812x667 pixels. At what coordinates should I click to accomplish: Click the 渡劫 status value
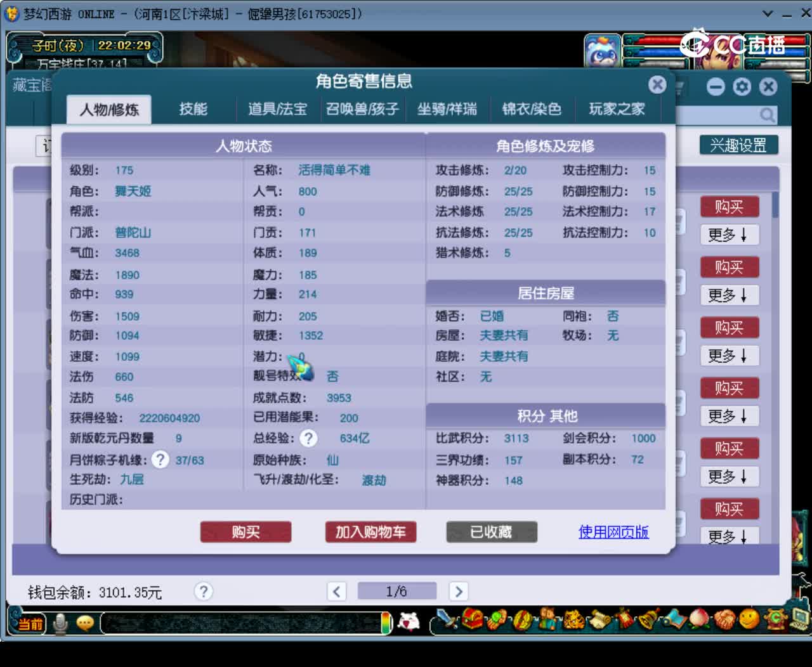click(x=374, y=480)
